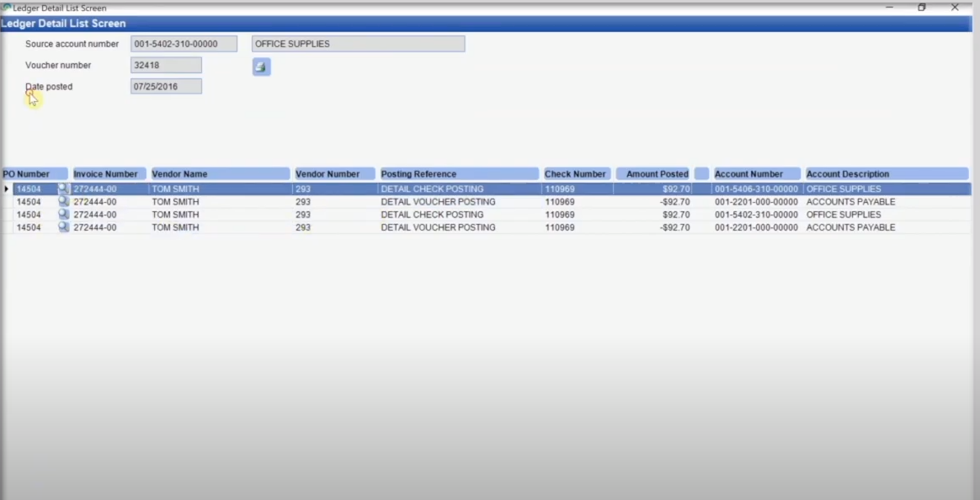The image size is (980, 500).
Task: Click the Source account number field
Action: (x=184, y=43)
